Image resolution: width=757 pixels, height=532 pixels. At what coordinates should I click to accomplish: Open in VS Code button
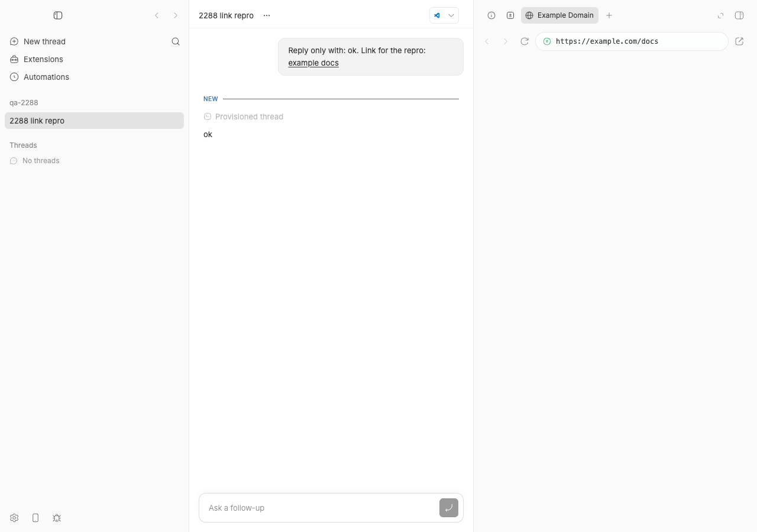click(x=437, y=15)
